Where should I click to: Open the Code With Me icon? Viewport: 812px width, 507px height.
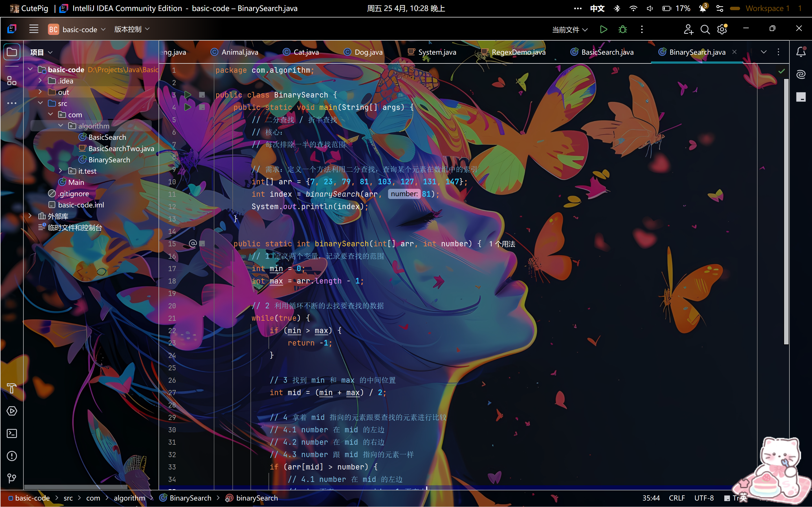(688, 30)
